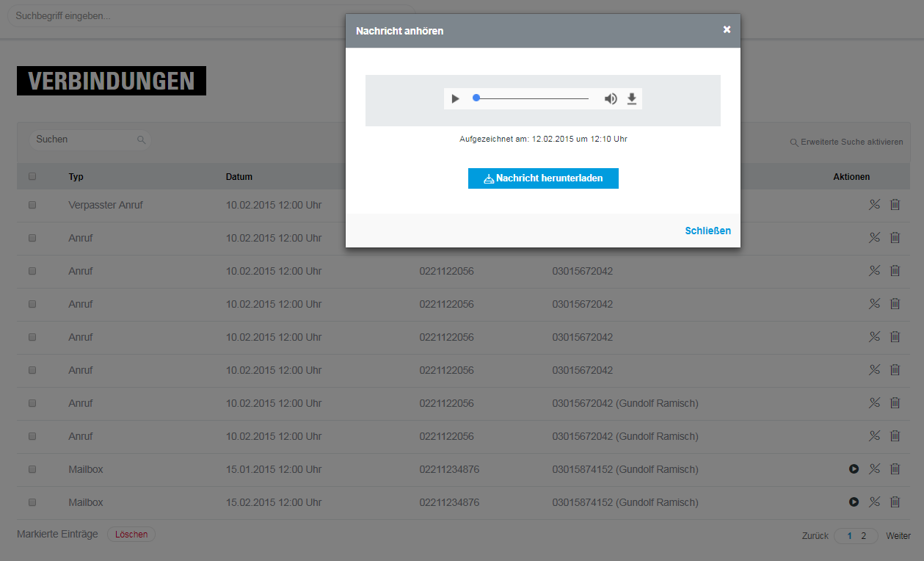Image resolution: width=924 pixels, height=561 pixels.
Task: Close the Nachricht anhören dialog with X
Action: tap(727, 29)
